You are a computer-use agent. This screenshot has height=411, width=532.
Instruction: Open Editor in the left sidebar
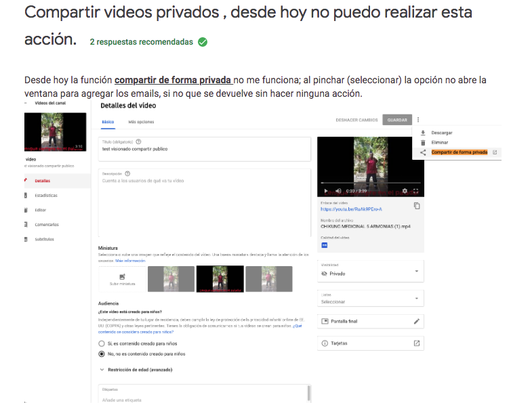click(x=58, y=210)
